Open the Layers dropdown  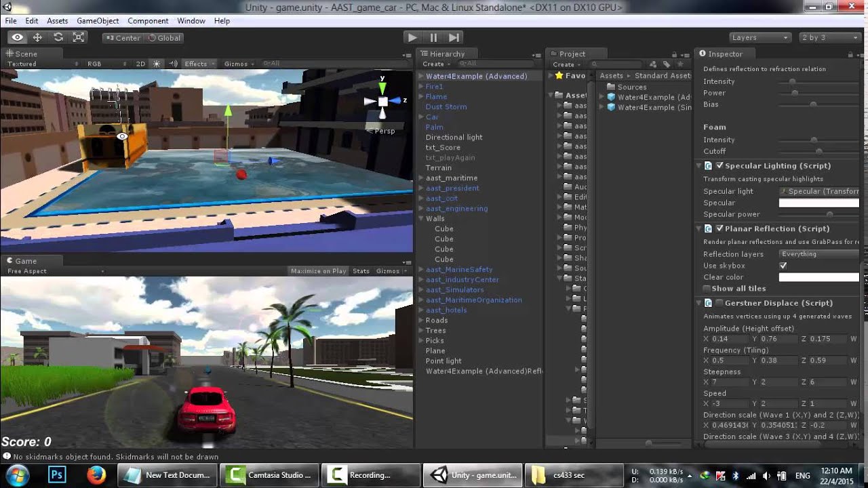point(759,38)
